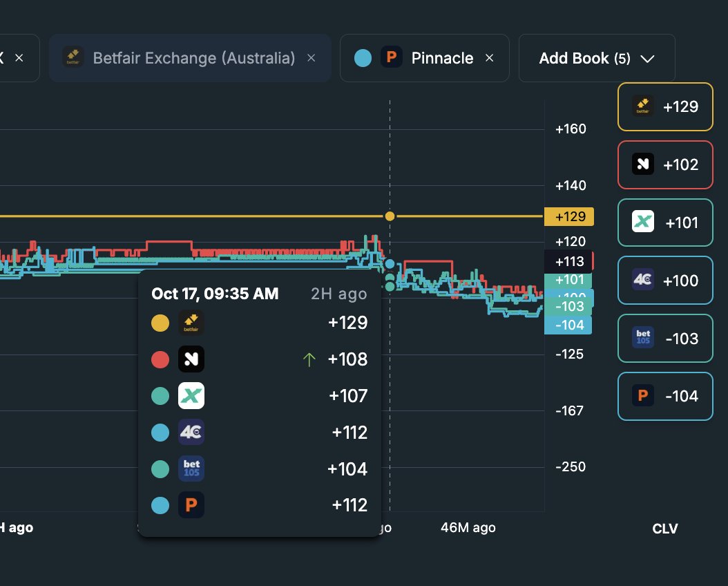This screenshot has height=586, width=728.
Task: Select the 4C +100 odds card
Action: click(x=665, y=281)
